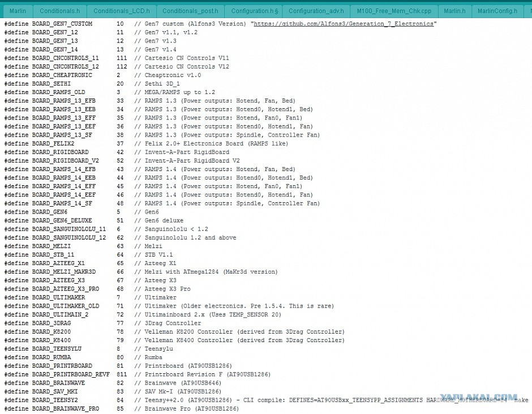This screenshot has height=414, width=532.
Task: Place cursor on BOARD_FELIX2 line
Action: pos(146,144)
